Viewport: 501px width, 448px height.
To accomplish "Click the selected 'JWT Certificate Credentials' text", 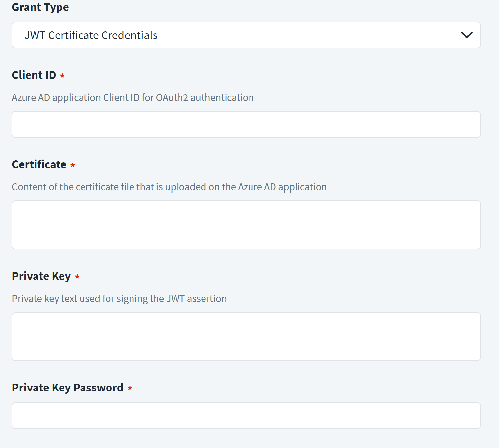I will click(x=91, y=35).
